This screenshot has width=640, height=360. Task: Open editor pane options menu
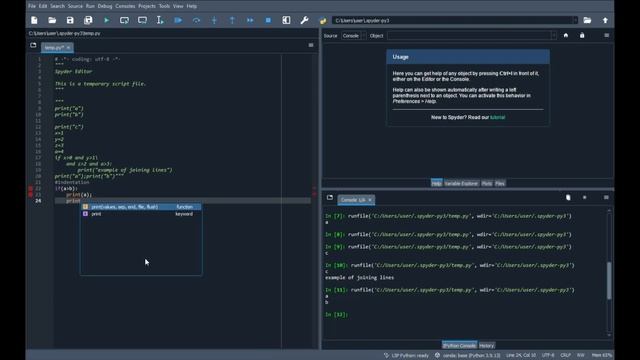(x=311, y=45)
